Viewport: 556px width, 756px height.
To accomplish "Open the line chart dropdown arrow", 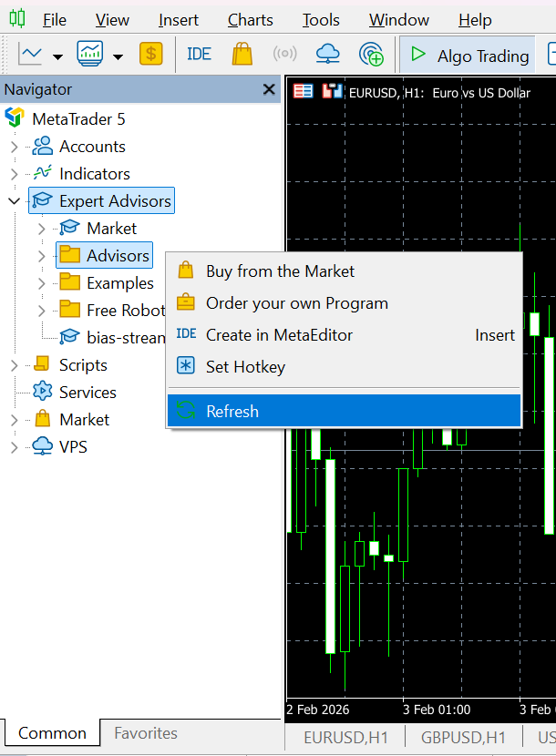I will click(58, 56).
